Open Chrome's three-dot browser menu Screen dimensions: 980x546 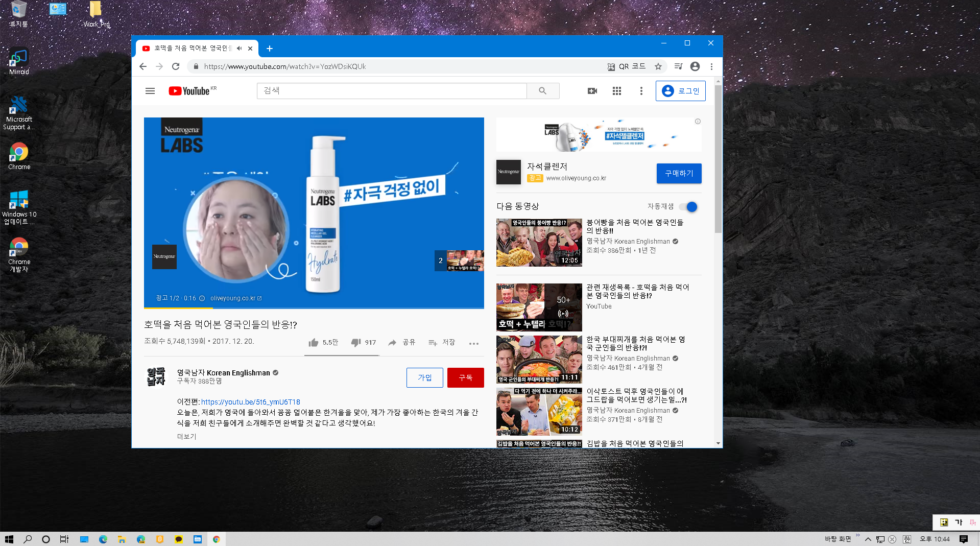711,66
